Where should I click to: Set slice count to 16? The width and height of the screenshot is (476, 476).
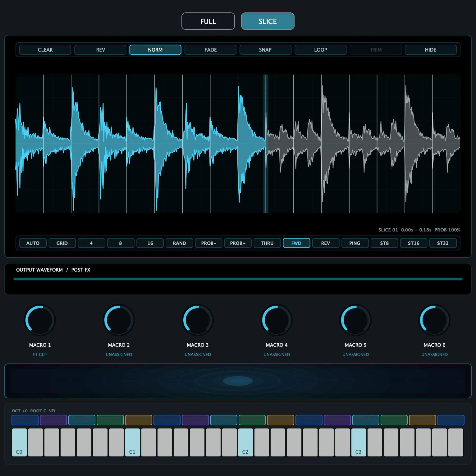pos(150,243)
